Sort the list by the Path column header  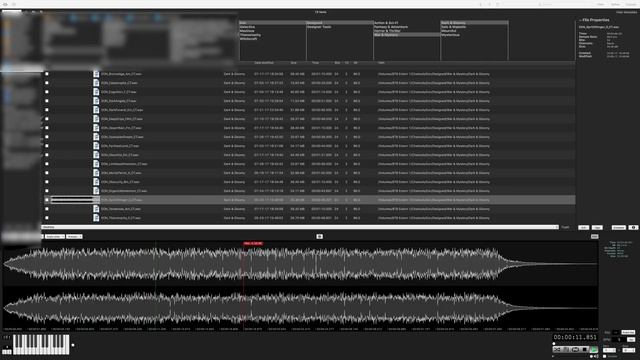click(381, 63)
